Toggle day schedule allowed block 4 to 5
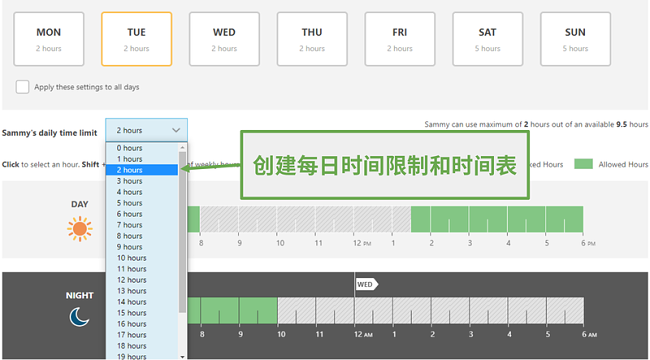The height and width of the screenshot is (360, 650). pos(526,219)
